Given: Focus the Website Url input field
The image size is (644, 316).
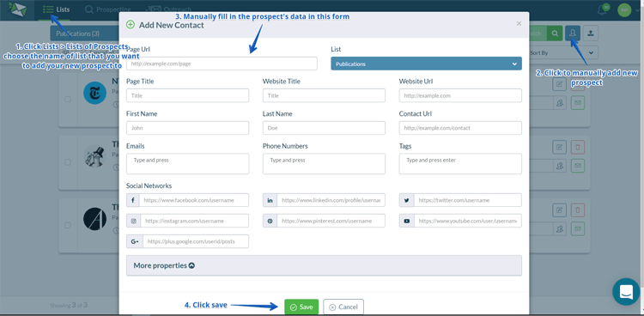Looking at the screenshot, I should point(460,95).
